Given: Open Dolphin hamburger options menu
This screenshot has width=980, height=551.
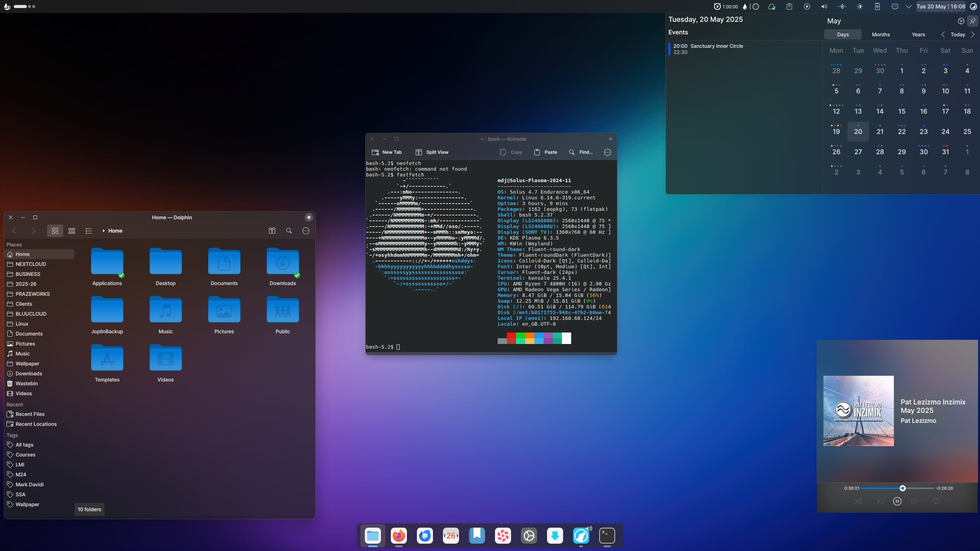Looking at the screenshot, I should pos(306,231).
